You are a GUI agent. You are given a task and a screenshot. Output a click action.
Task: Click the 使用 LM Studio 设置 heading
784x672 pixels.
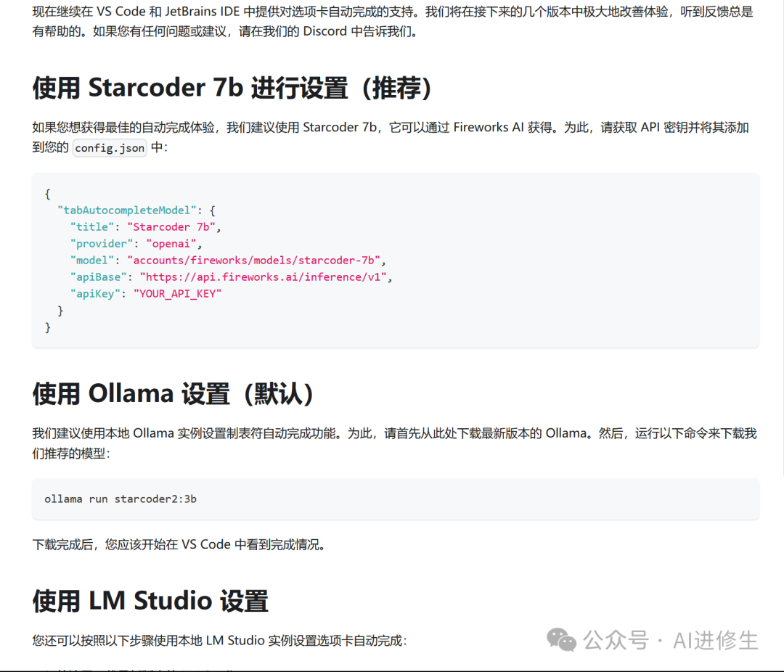click(150, 601)
